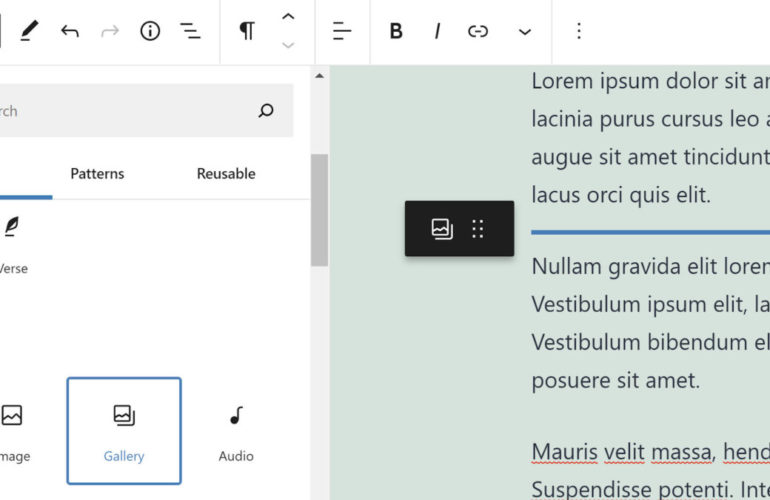Click the block search magnifier icon
The height and width of the screenshot is (500, 770).
click(x=266, y=111)
